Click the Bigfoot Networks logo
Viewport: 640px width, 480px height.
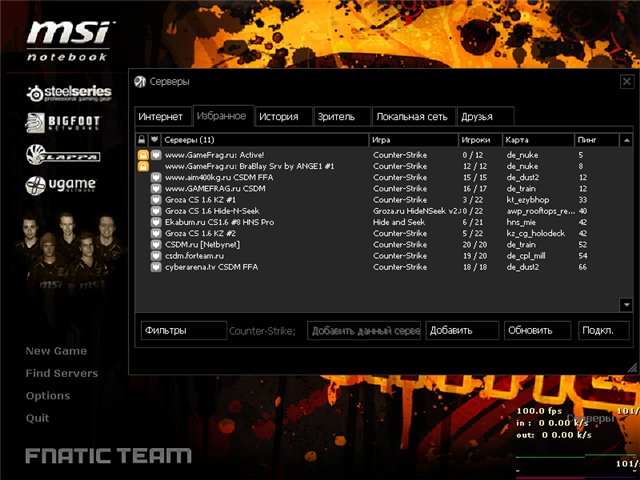62,123
